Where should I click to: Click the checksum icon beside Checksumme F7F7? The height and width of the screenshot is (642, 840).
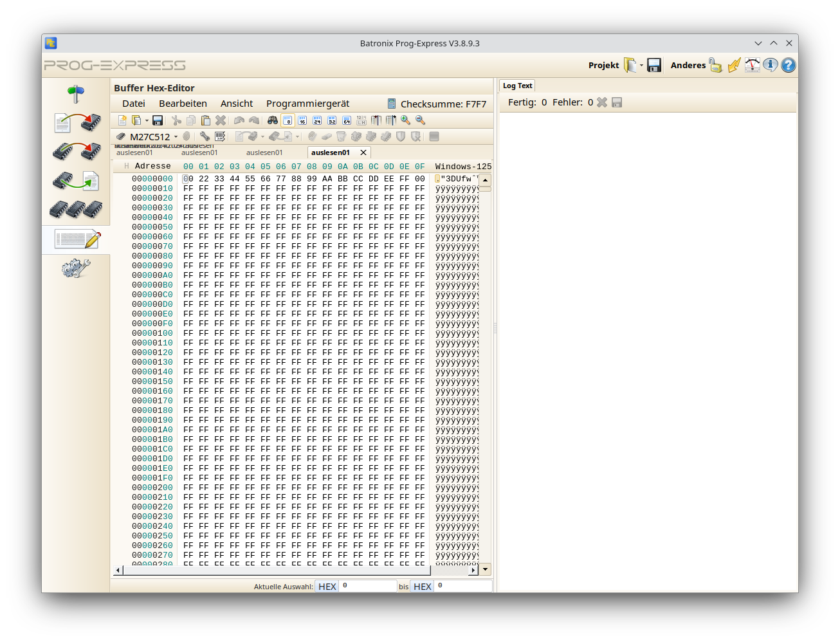pos(391,103)
